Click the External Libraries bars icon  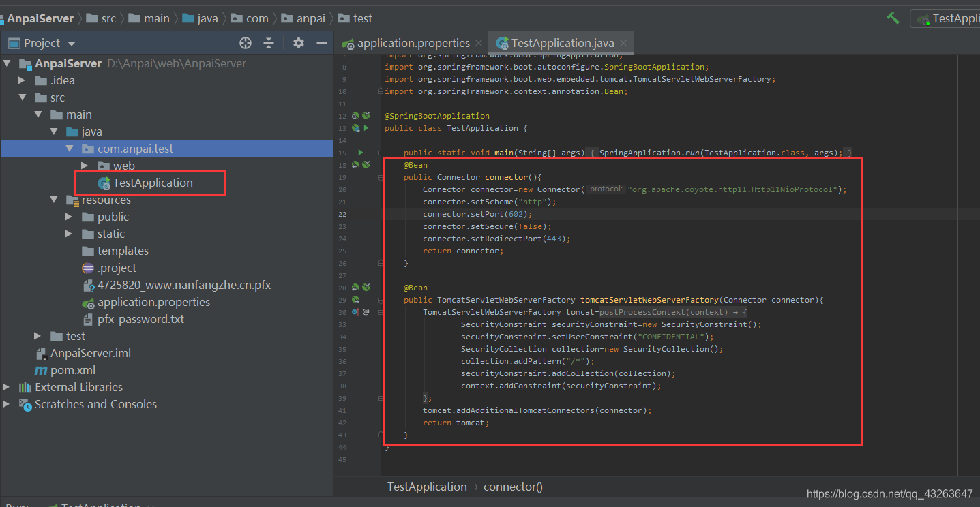(25, 387)
